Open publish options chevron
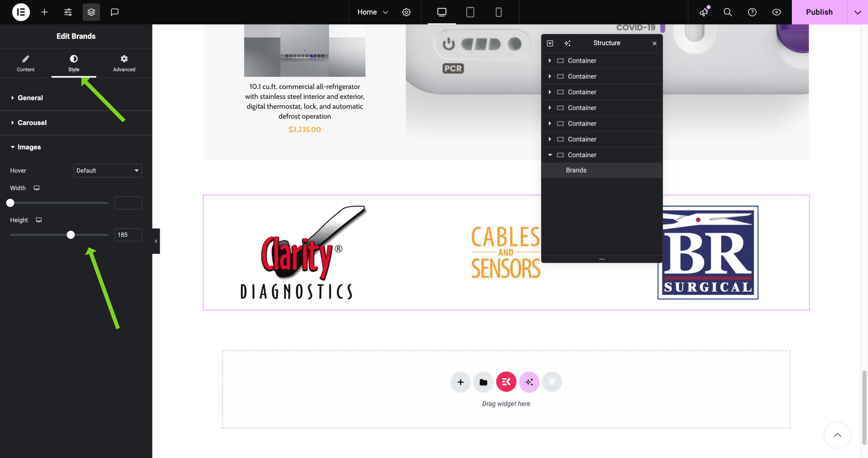868x458 pixels. tap(858, 12)
